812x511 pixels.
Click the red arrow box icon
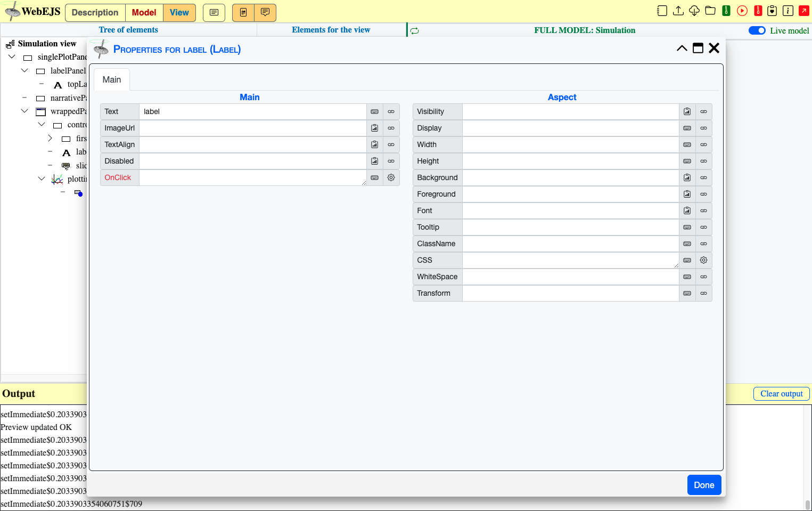tap(804, 11)
